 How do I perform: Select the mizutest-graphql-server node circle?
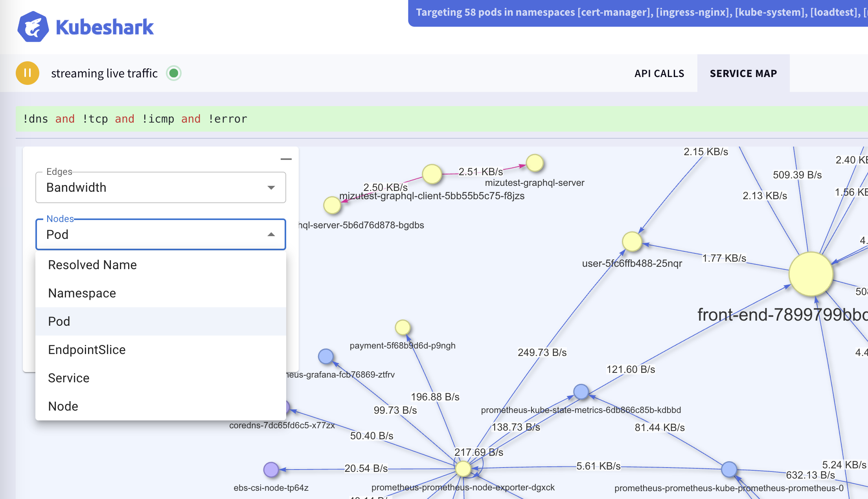(535, 163)
